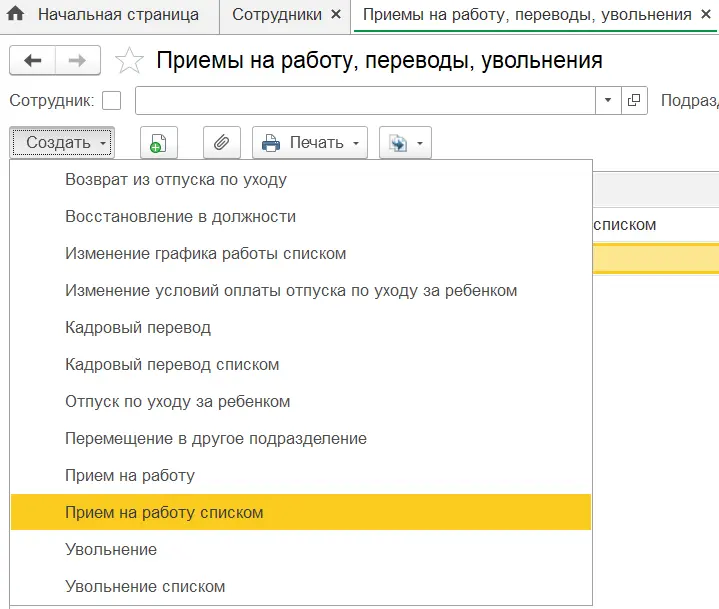
Task: Select "Увольнение" in the create menu
Action: [111, 549]
